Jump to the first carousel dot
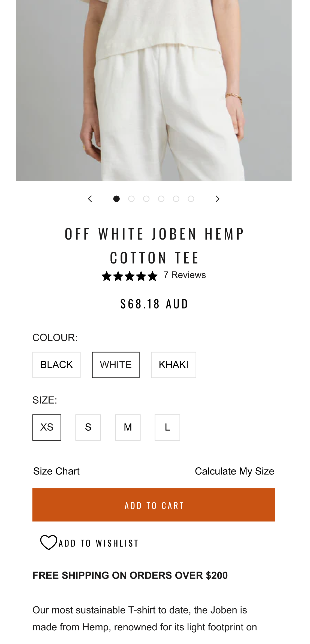310x644 pixels. [116, 199]
